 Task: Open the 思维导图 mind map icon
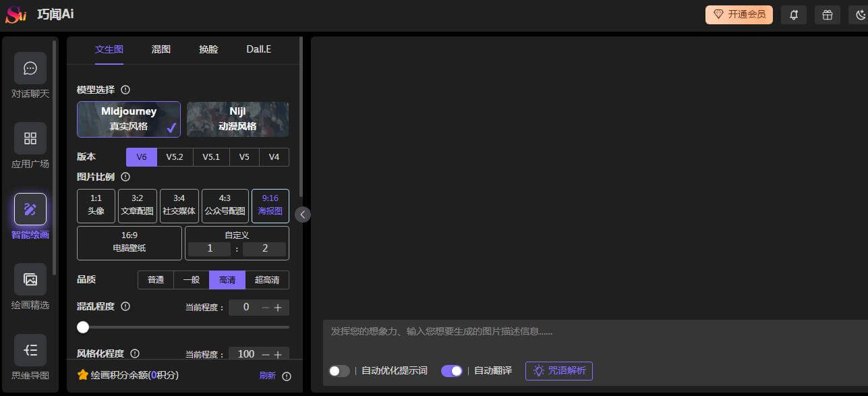pos(30,350)
